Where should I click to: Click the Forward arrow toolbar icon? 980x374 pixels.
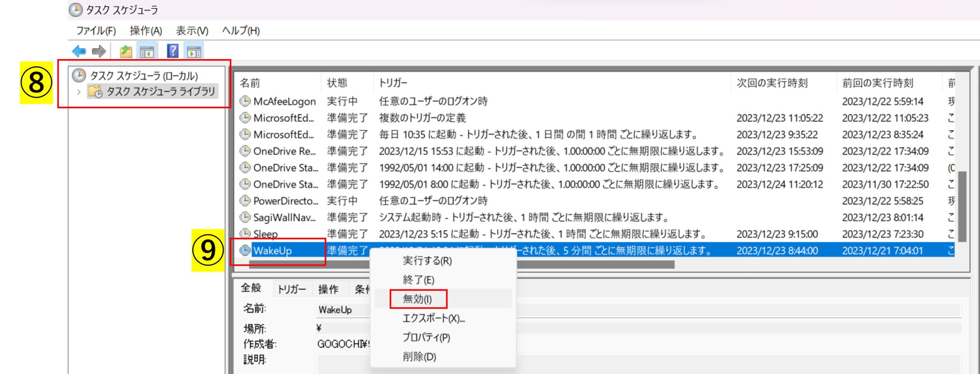coord(99,51)
